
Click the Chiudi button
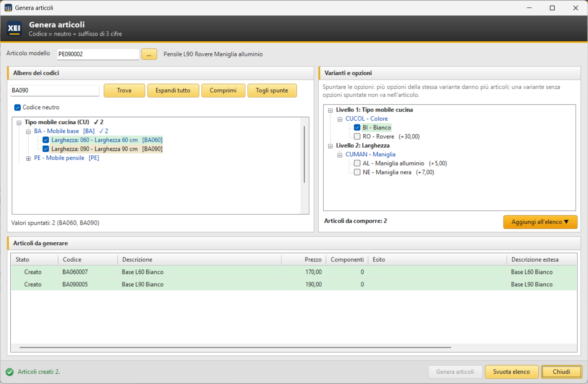click(x=561, y=372)
